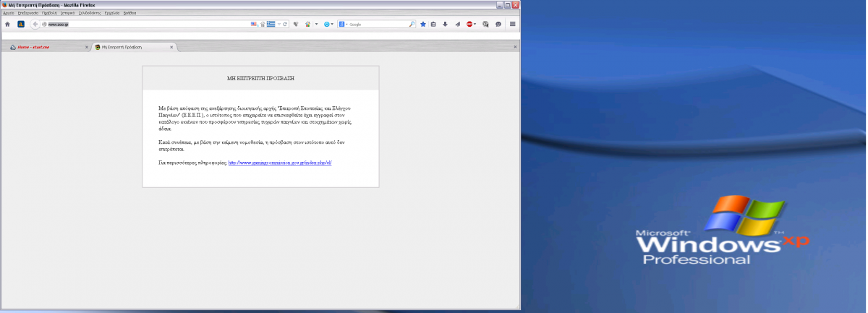
Task: Open the gamingcommission.gov.gr link
Action: coord(280,163)
